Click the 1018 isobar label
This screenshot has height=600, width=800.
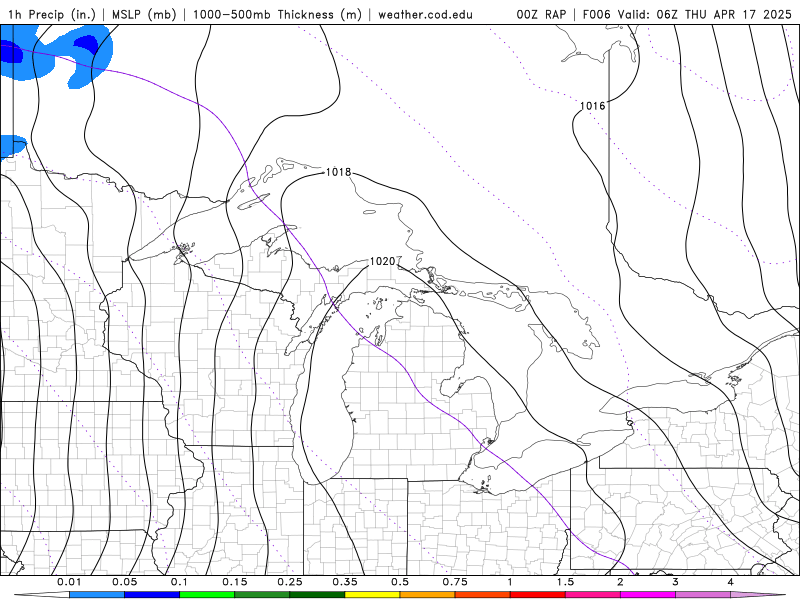(x=338, y=172)
